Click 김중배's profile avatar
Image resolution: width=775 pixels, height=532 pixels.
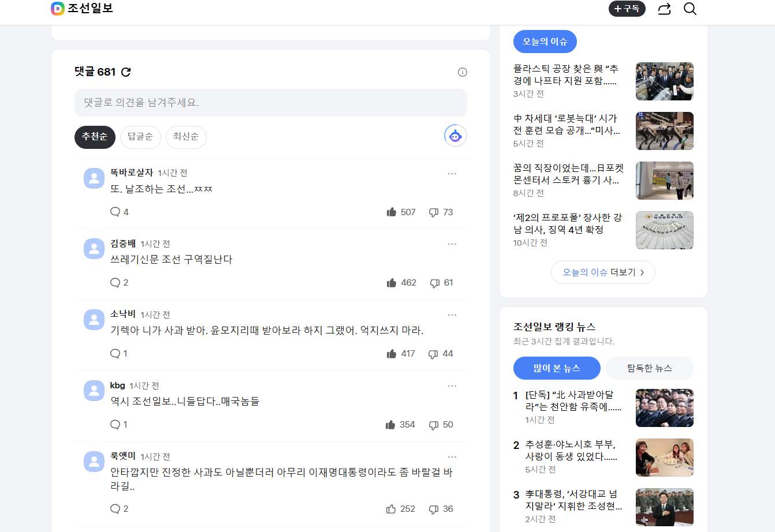94,249
